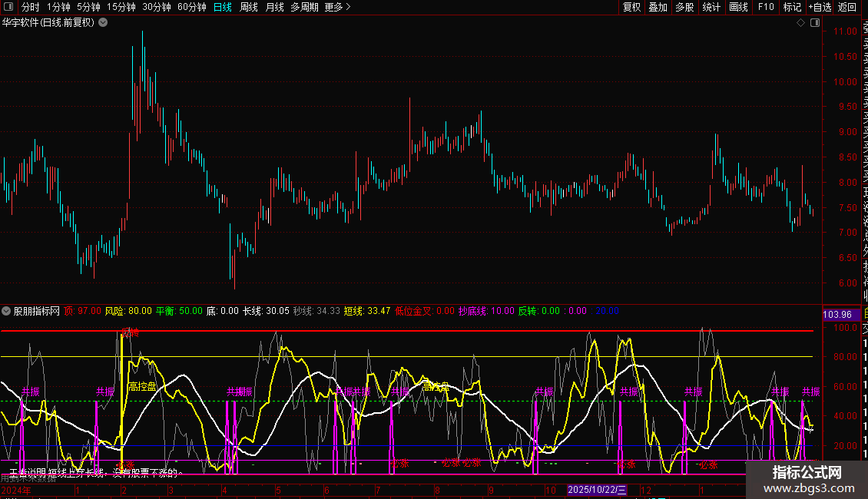The height and width of the screenshot is (499, 868).
Task: Select the 分时 intraday tab
Action: (x=30, y=7)
